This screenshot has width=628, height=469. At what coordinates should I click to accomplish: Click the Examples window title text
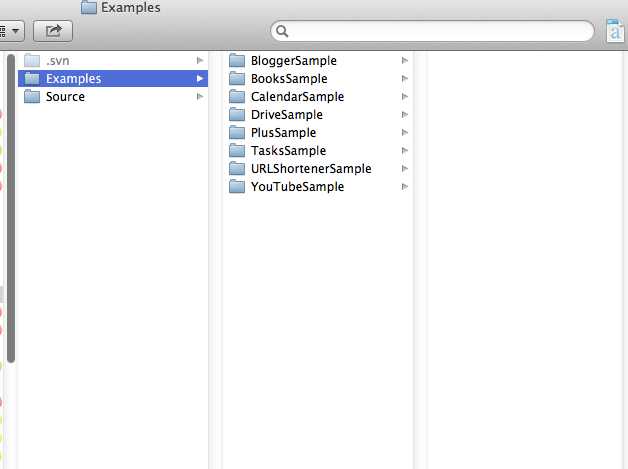click(x=131, y=8)
